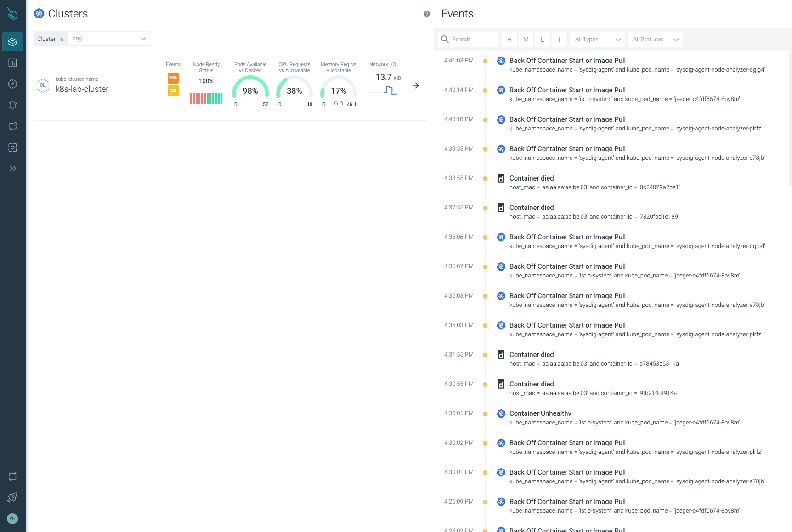Open the Dashboards icon in sidebar
Screen dimensions: 792x532
pos(12,63)
